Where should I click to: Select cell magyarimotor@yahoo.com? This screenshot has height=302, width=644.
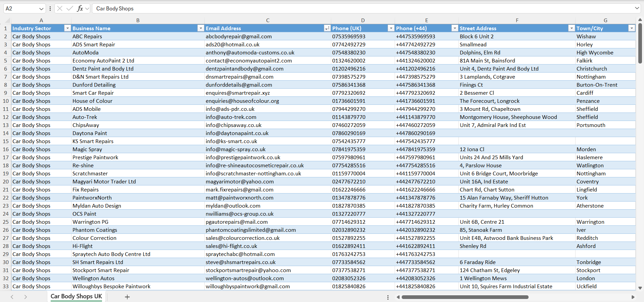click(x=268, y=181)
